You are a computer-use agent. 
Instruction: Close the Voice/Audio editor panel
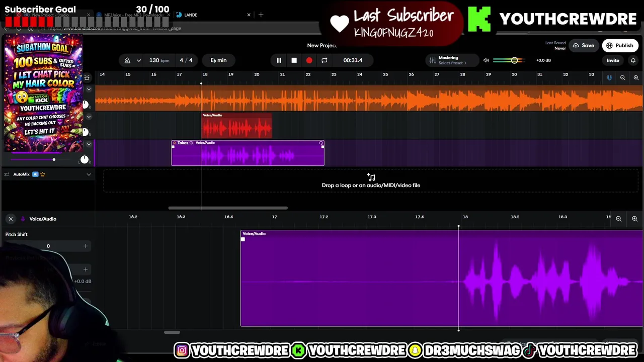click(11, 219)
